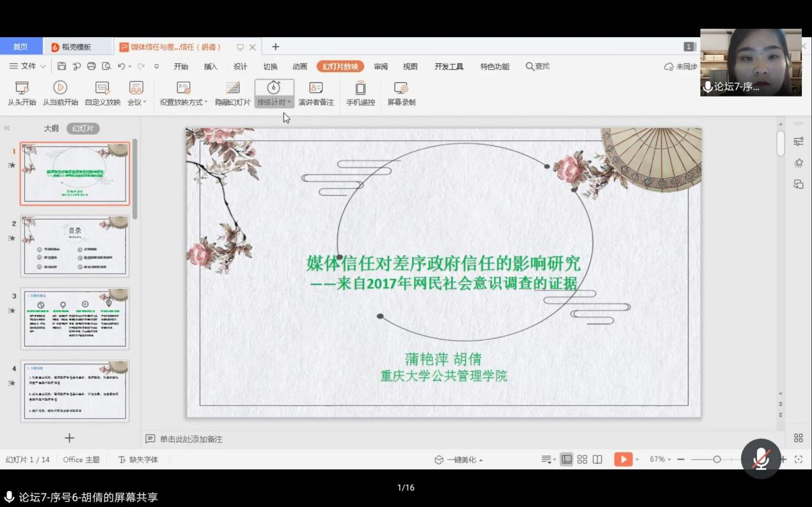Image resolution: width=812 pixels, height=507 pixels.
Task: Toggle the muted microphone button
Action: [x=761, y=458]
